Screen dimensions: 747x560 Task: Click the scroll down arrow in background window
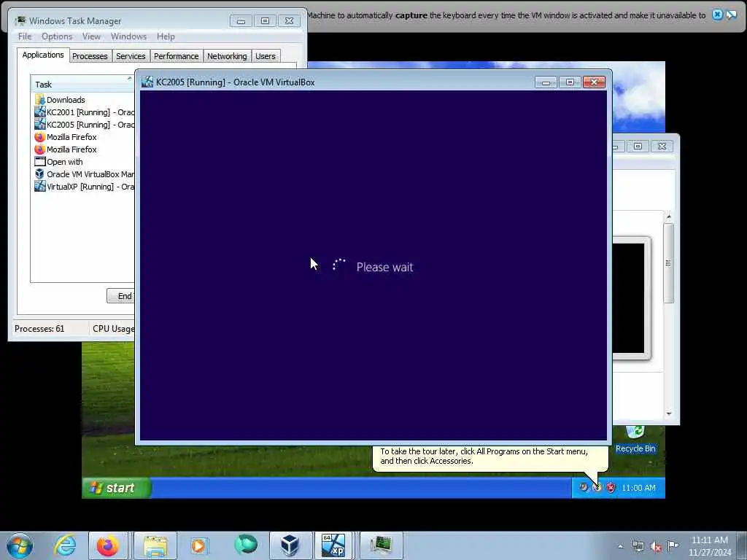(x=669, y=414)
